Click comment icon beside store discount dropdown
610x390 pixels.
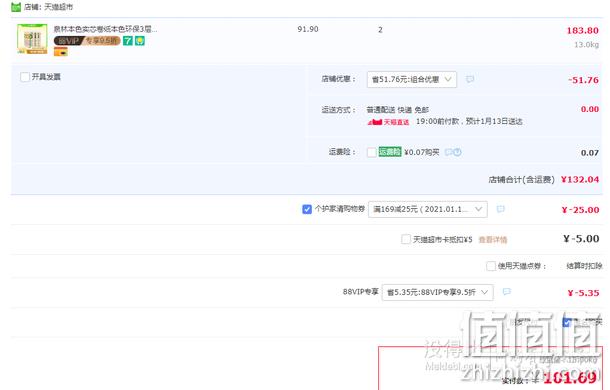pos(470,79)
